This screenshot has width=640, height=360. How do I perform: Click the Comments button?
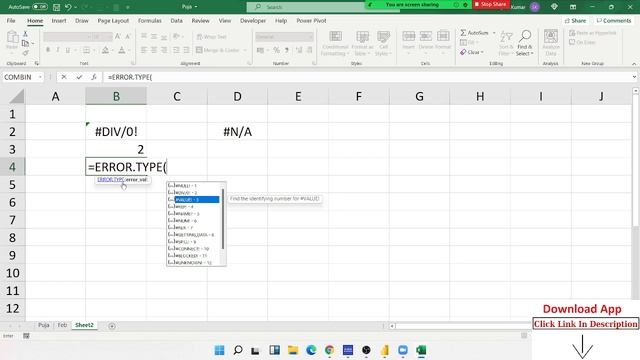[613, 20]
